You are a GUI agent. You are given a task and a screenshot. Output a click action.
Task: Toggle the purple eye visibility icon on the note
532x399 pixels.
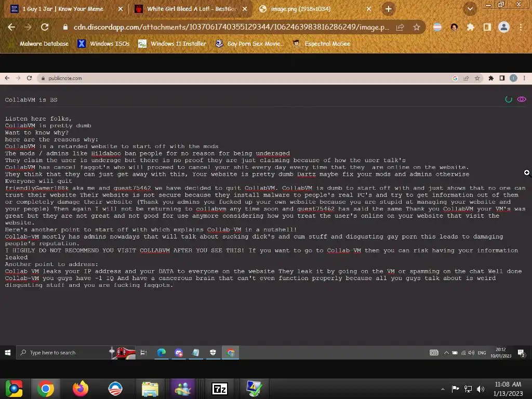click(522, 99)
